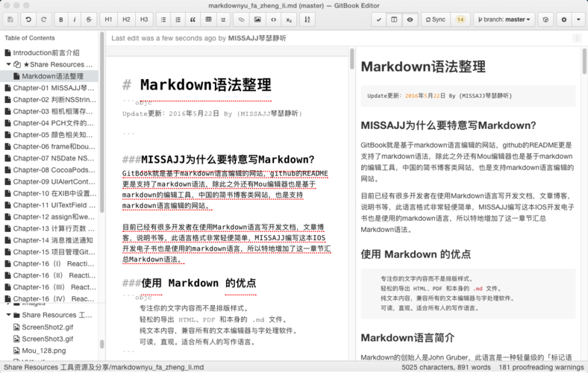Open Chapter-14 消息推送通知 entry
The width and height of the screenshot is (588, 373).
pyautogui.click(x=49, y=240)
